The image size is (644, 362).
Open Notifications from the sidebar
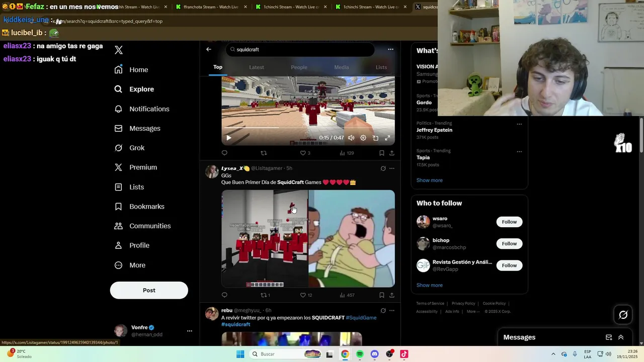[x=142, y=109]
